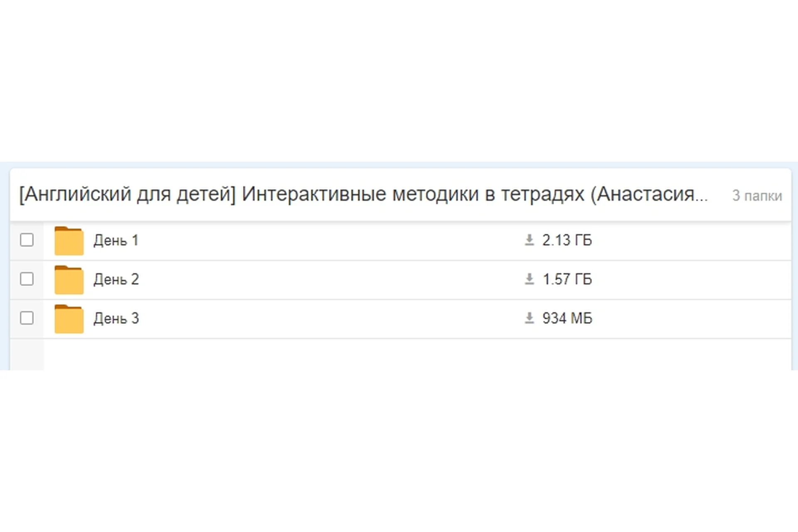Click the download arrow for День 1

click(x=529, y=240)
